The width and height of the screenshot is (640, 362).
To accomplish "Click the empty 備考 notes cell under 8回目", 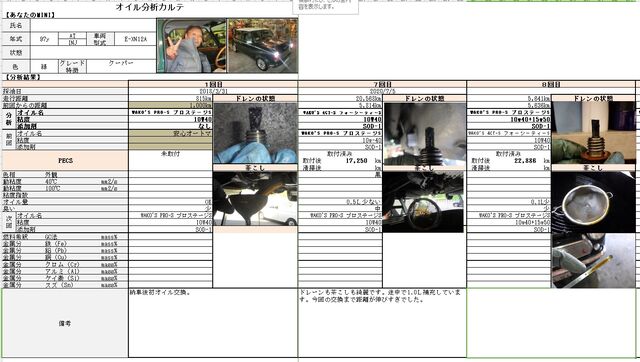I will (551, 323).
